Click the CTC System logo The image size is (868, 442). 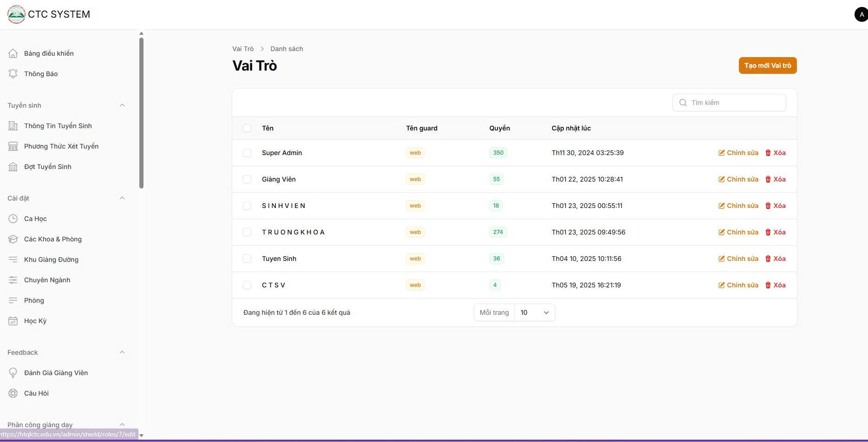coord(16,14)
